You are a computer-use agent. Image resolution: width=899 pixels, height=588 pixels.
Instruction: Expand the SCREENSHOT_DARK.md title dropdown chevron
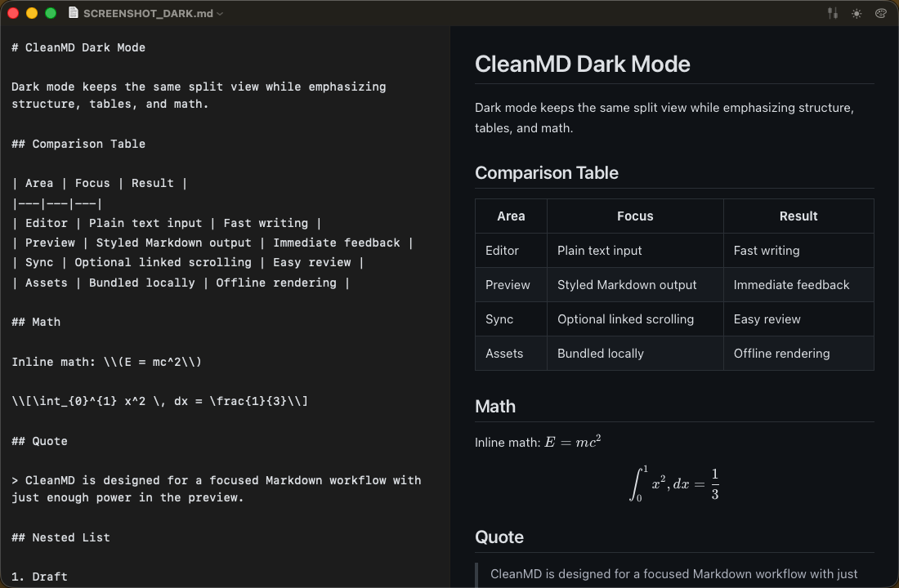tap(220, 14)
